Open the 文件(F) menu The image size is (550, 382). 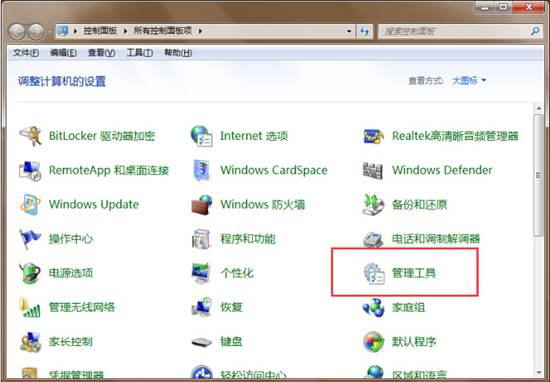point(26,53)
